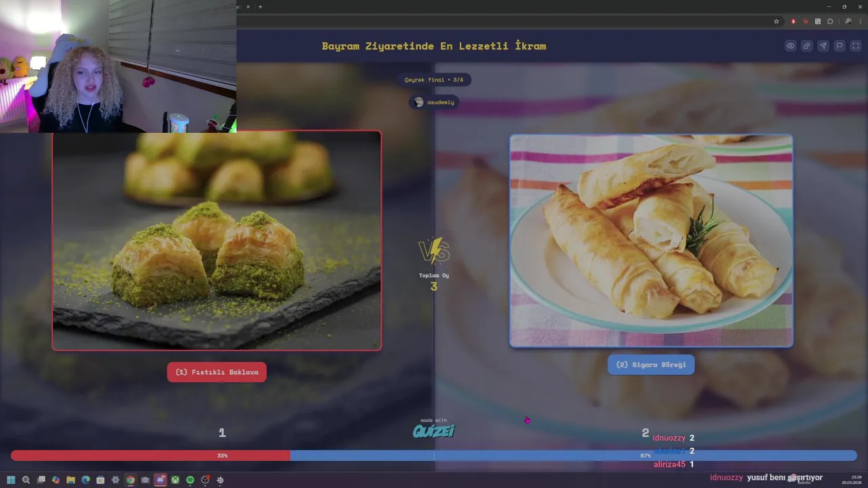The width and height of the screenshot is (868, 488).
Task: Open Spotify on the taskbar
Action: point(190,480)
